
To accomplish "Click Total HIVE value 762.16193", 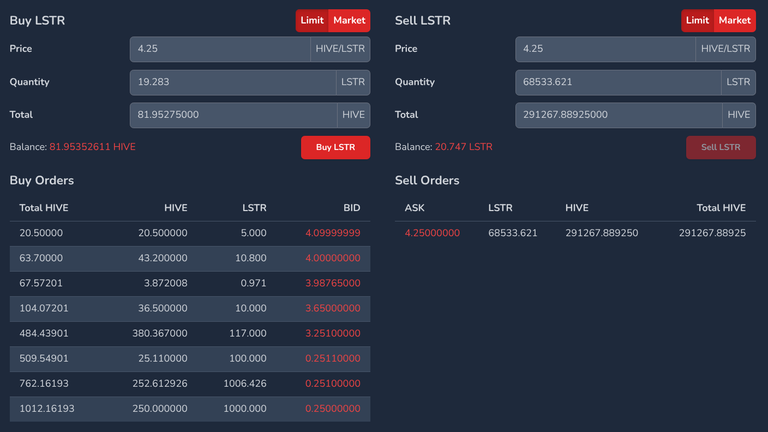I will pyautogui.click(x=44, y=384).
